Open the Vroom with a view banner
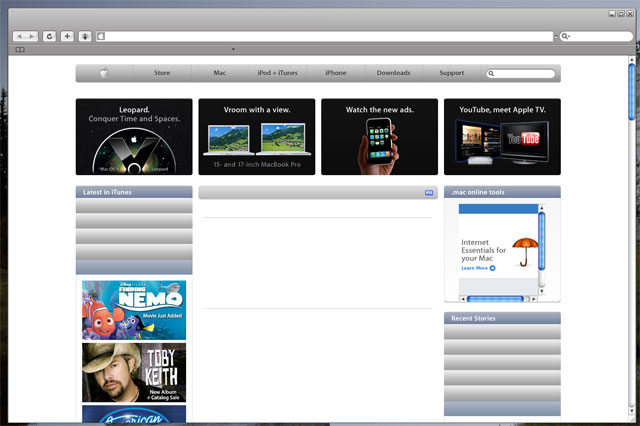 257,137
